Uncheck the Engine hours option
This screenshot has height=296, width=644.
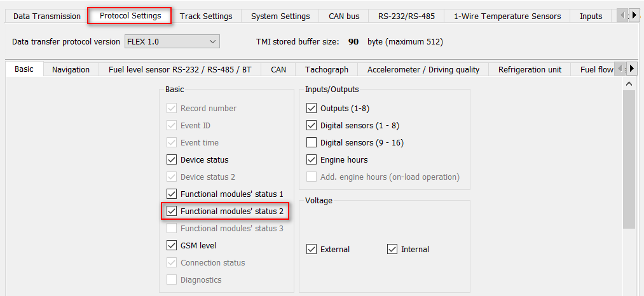312,160
